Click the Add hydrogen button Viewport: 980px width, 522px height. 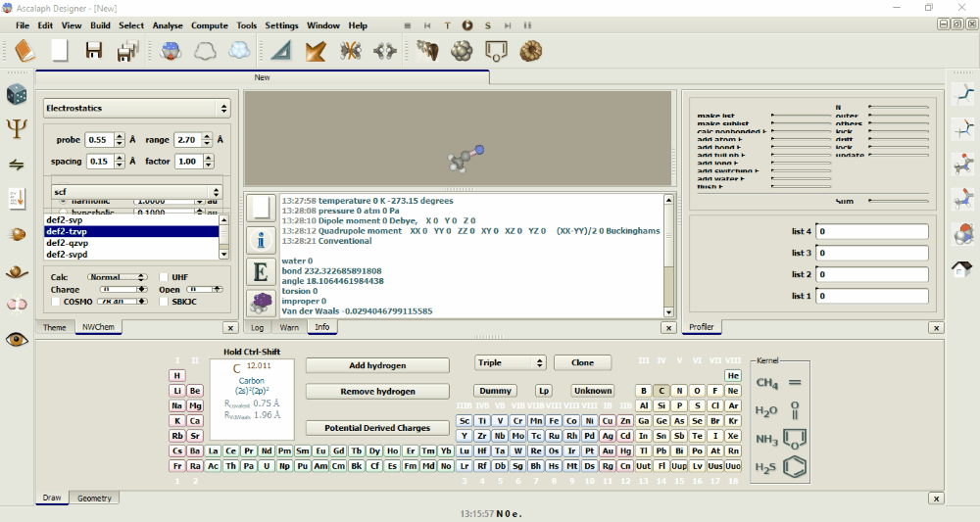[377, 365]
